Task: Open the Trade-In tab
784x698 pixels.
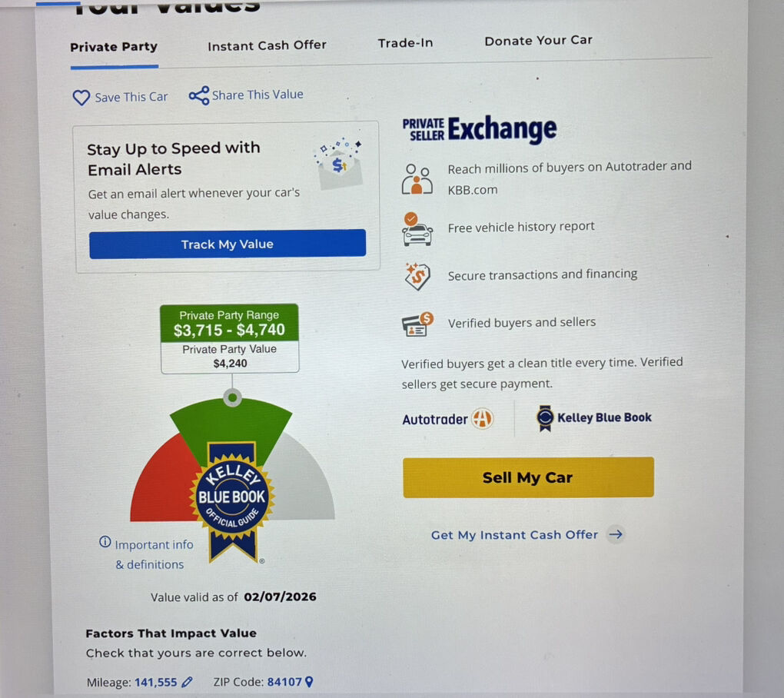Action: (x=406, y=43)
